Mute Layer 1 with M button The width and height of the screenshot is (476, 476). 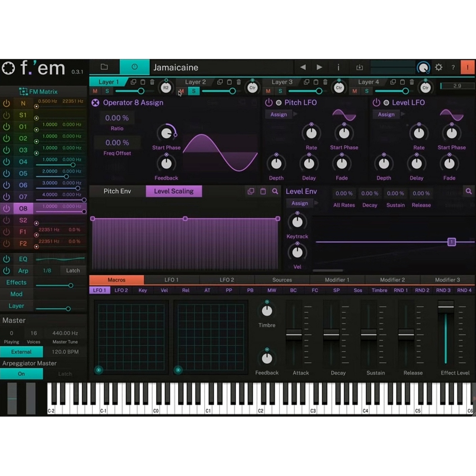(x=95, y=91)
